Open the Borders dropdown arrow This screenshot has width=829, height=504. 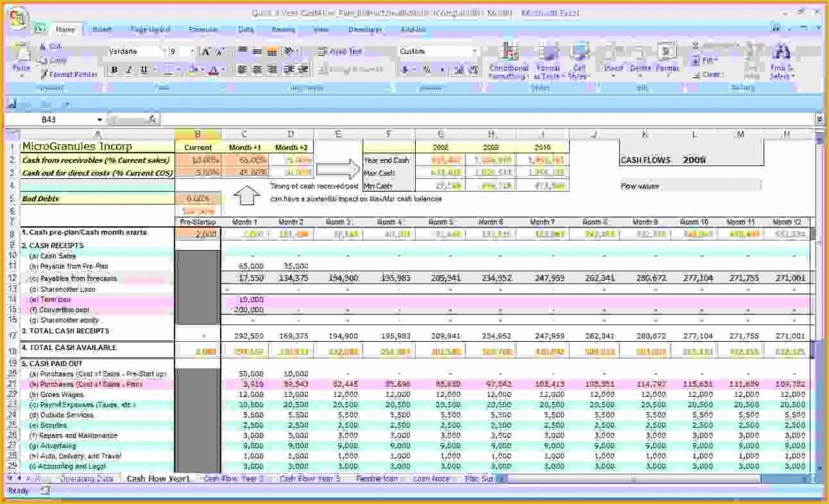pos(177,70)
